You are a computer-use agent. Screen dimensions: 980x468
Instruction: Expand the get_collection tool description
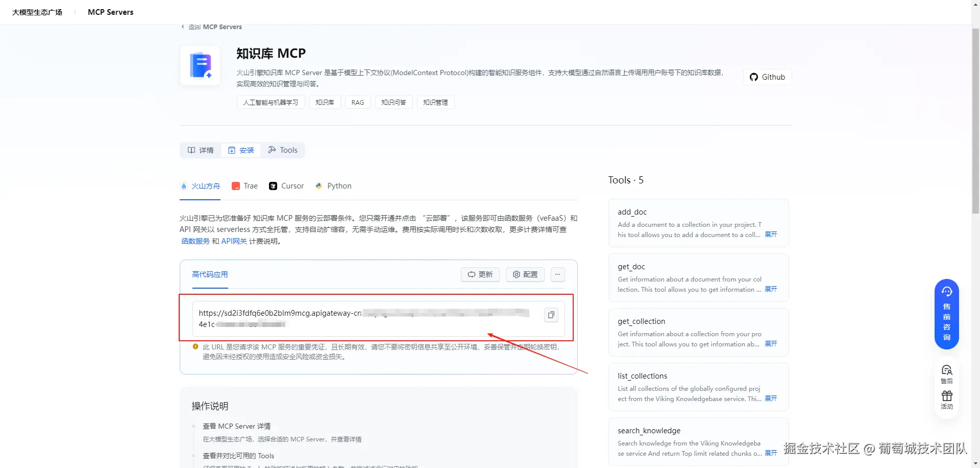(x=771, y=344)
